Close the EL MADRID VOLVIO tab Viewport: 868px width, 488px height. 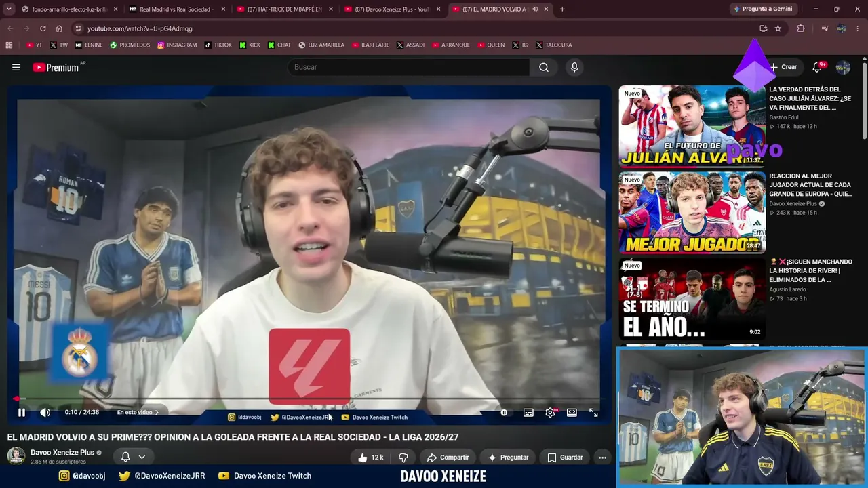546,9
